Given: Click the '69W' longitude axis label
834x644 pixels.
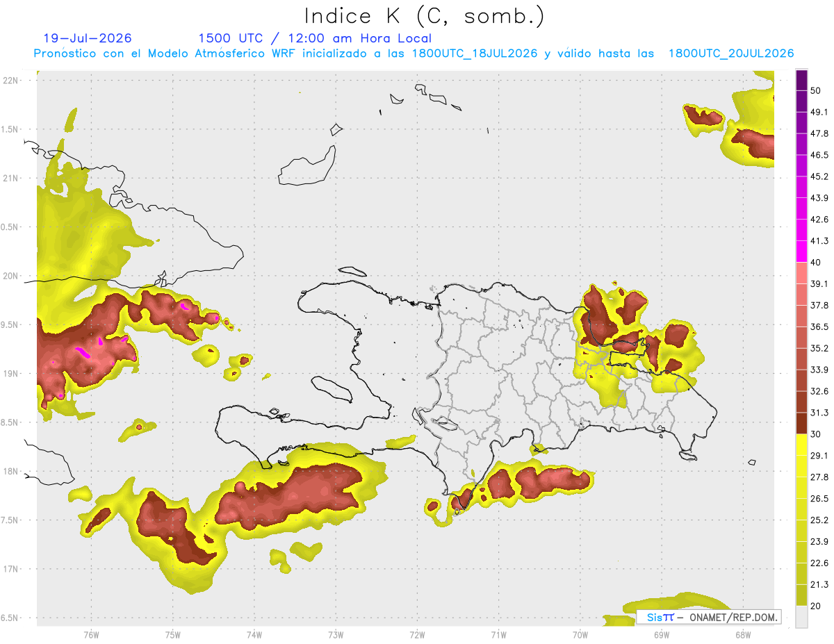Looking at the screenshot, I should [662, 635].
